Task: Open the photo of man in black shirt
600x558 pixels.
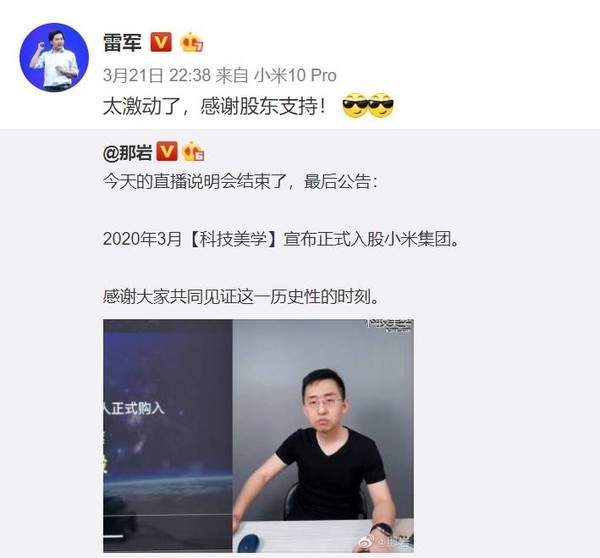Action: [x=323, y=436]
